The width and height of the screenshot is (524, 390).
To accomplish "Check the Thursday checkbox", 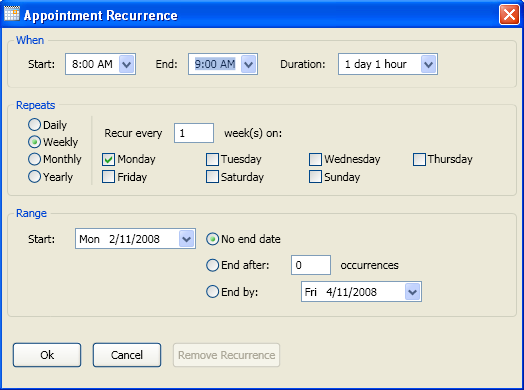I will 419,159.
